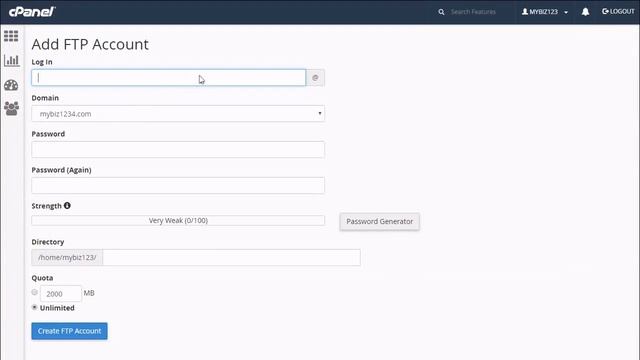The image size is (640, 360).
Task: Click the Directory label
Action: click(48, 242)
